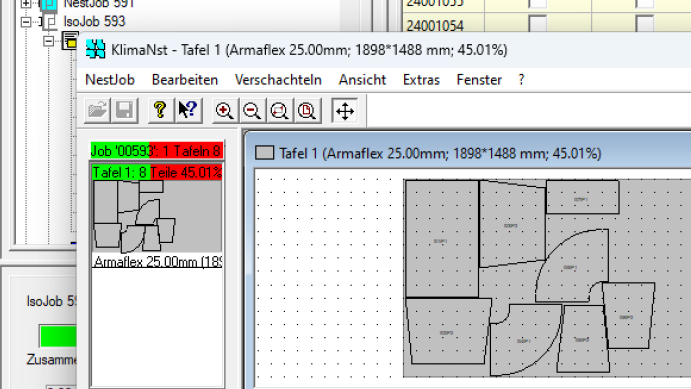691x389 pixels.
Task: Click the open folder toolbar icon
Action: tap(97, 110)
